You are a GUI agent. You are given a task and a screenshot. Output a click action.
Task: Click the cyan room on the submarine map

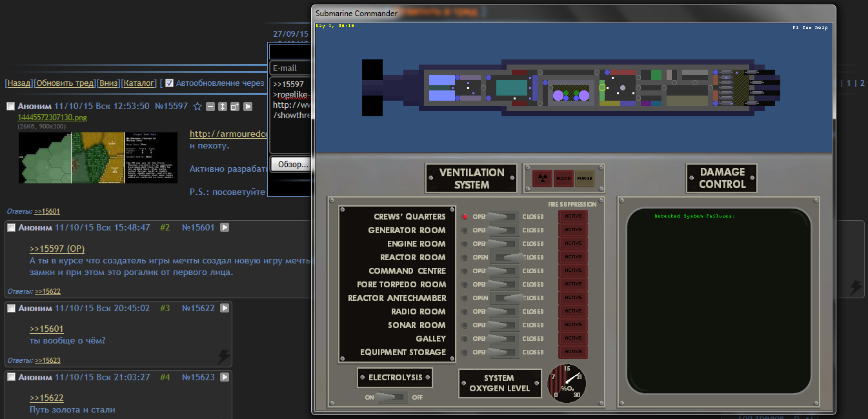(512, 87)
